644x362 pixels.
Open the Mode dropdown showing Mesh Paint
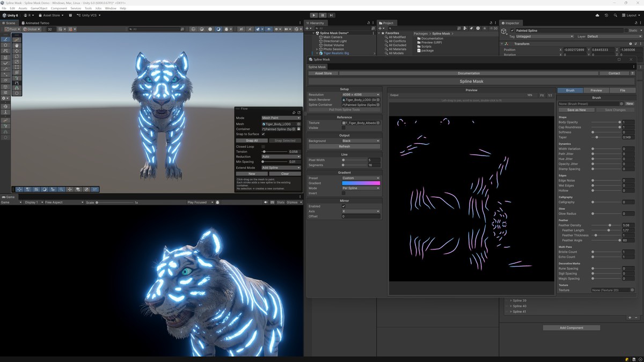tap(281, 118)
